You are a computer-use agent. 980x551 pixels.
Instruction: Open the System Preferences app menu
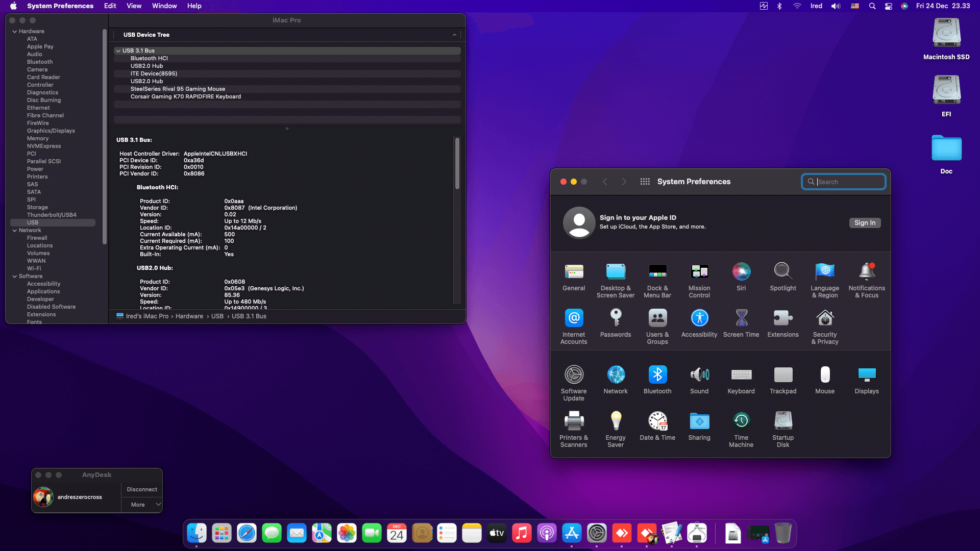(60, 6)
